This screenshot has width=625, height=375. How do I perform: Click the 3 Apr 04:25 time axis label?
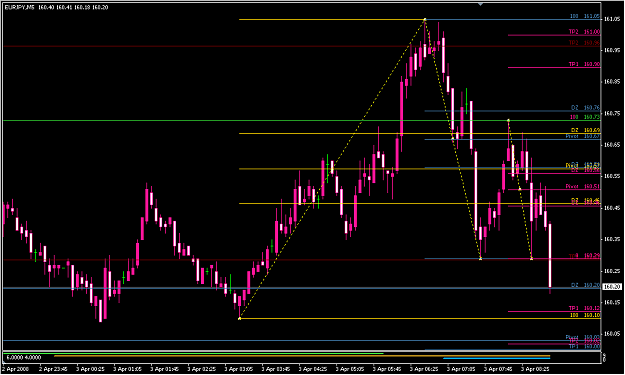click(x=312, y=369)
